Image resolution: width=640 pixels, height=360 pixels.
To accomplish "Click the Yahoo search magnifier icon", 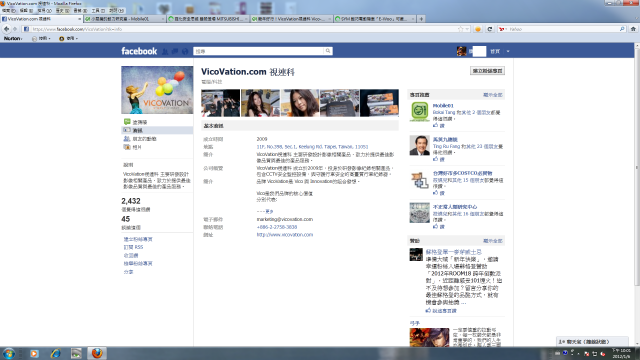I will 622,29.
